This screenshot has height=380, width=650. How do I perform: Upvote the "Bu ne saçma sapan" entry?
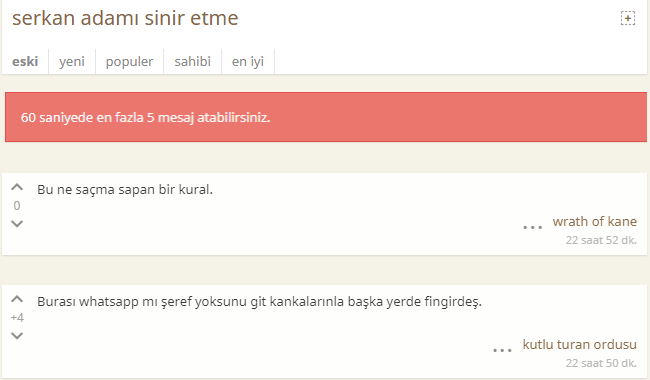tap(17, 187)
